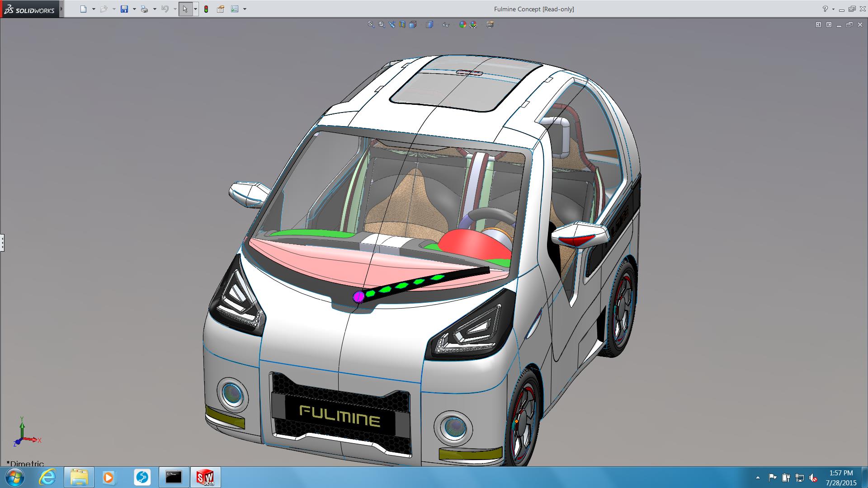Screen dimensions: 868x488
Task: Toggle the Select arrow tool
Action: (x=185, y=9)
